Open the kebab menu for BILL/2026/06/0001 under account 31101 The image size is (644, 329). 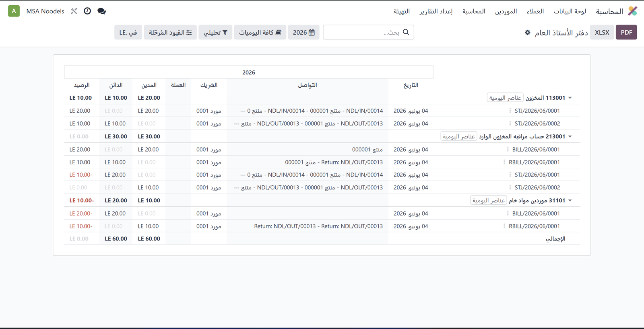pos(508,213)
